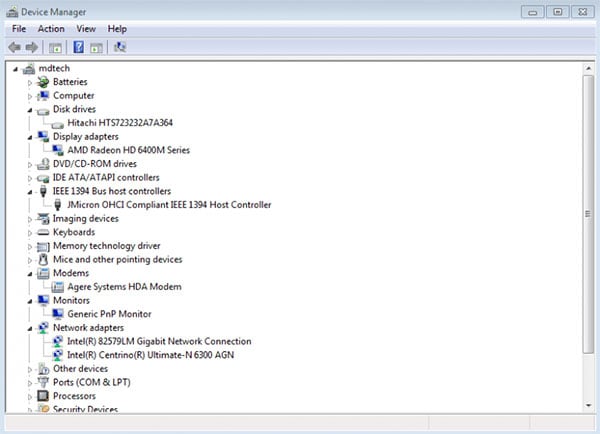Collapse the Display adapters node
600x434 pixels.
[x=30, y=137]
